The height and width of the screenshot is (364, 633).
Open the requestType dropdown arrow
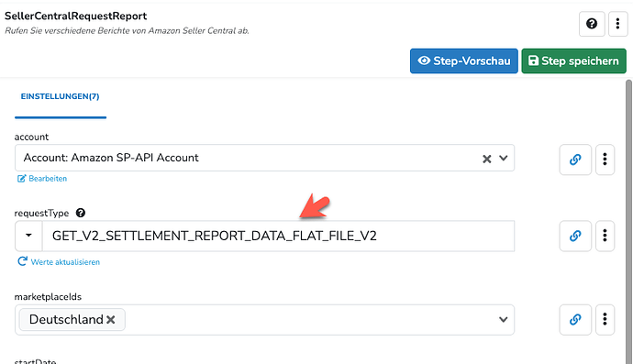28,236
